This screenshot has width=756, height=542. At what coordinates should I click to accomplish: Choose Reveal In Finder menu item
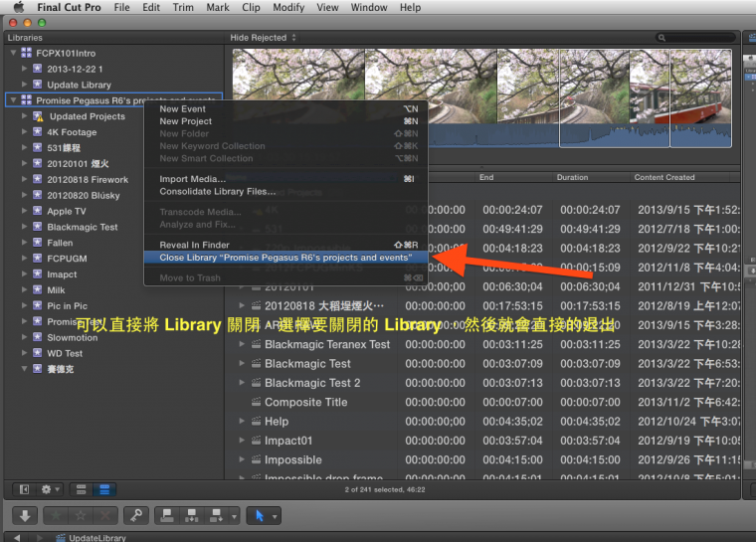(x=285, y=245)
